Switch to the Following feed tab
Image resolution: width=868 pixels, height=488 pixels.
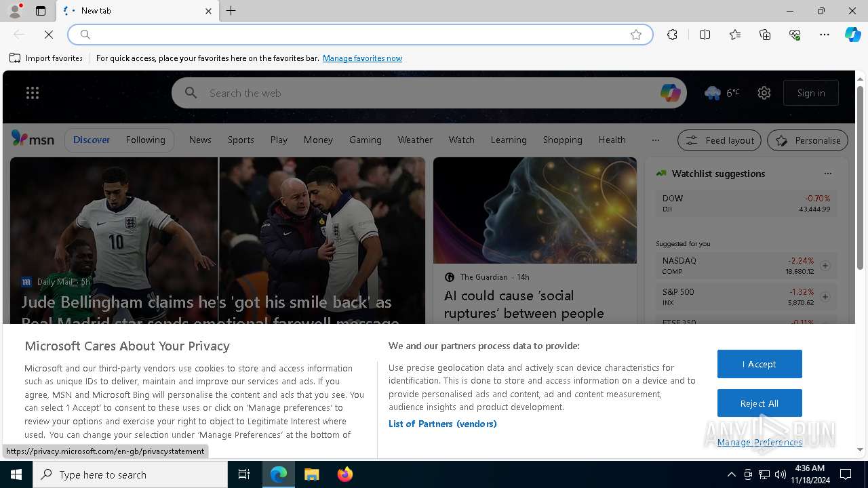point(145,140)
